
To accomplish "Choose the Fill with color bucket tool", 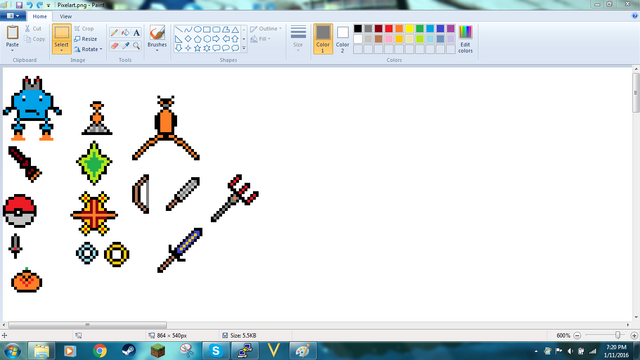I will [x=125, y=33].
